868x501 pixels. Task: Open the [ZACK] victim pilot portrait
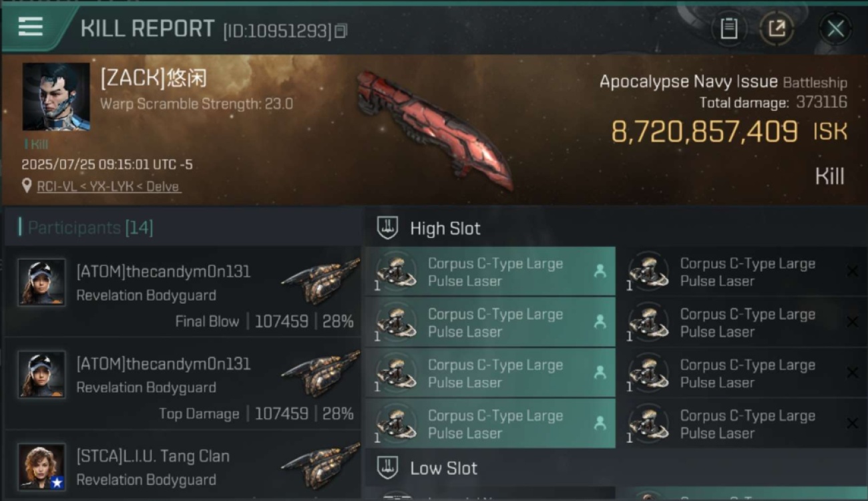56,97
